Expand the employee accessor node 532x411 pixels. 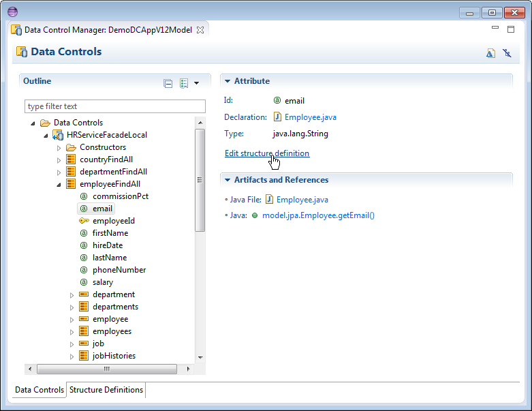tap(72, 320)
